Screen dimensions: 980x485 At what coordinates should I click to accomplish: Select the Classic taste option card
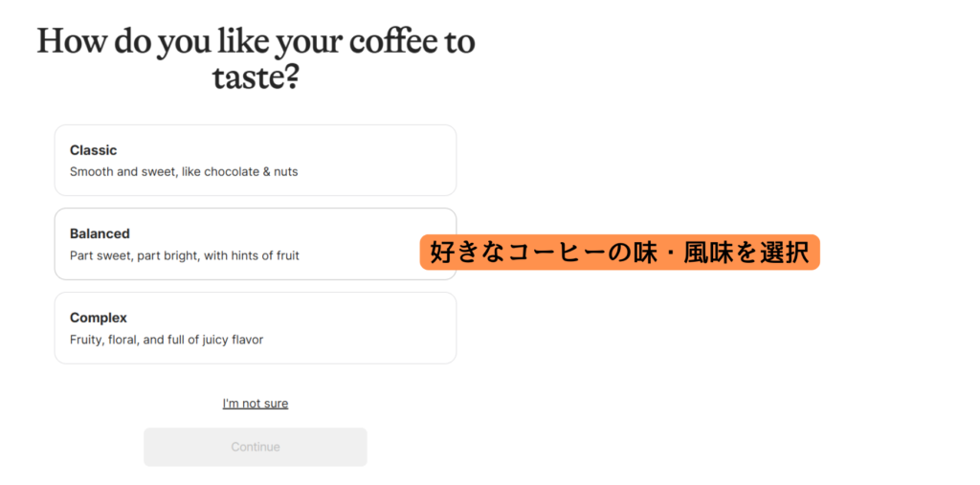click(x=255, y=160)
